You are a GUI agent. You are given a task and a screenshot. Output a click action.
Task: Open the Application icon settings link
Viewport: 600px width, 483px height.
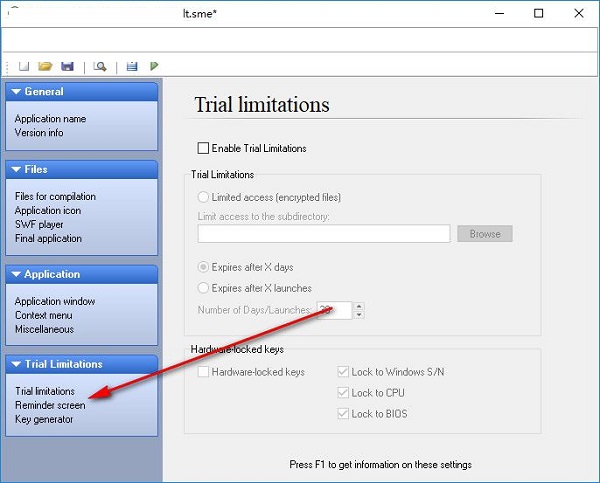[x=48, y=211]
